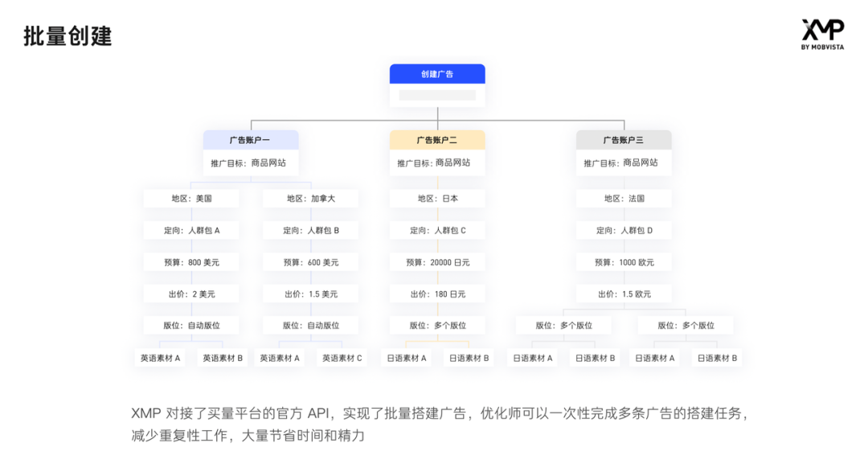Click 日语素材 A under the 日本 column
The image size is (868, 452).
click(407, 359)
